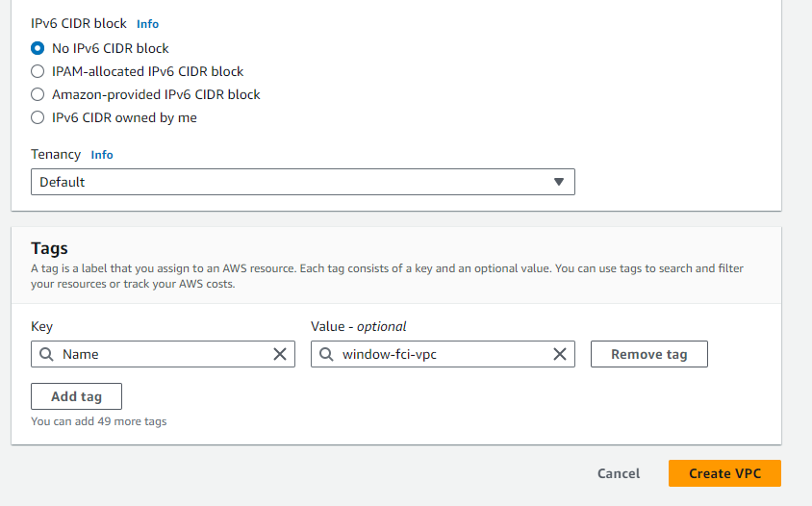
Task: Click the 'IPv6 CIDR block' label
Action: coord(79,23)
